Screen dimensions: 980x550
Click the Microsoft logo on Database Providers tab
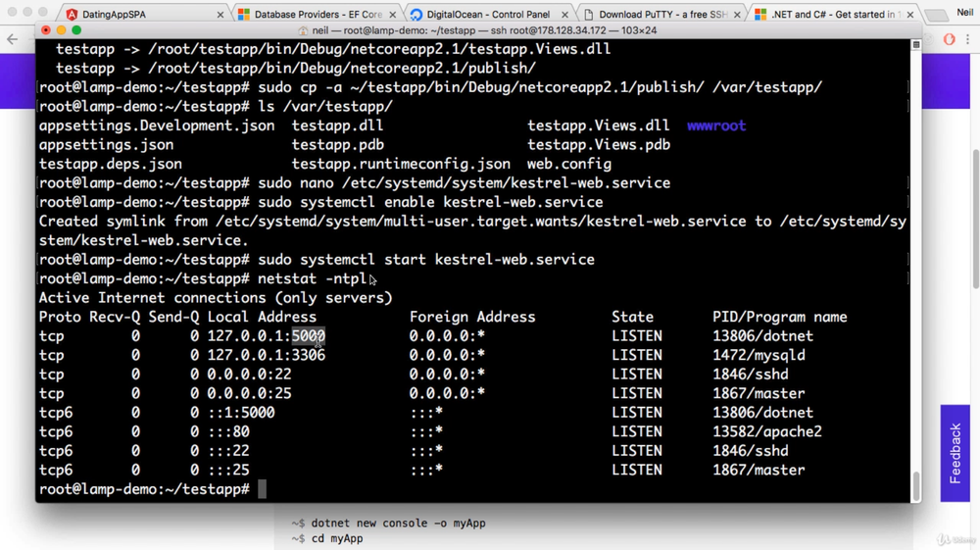(244, 14)
